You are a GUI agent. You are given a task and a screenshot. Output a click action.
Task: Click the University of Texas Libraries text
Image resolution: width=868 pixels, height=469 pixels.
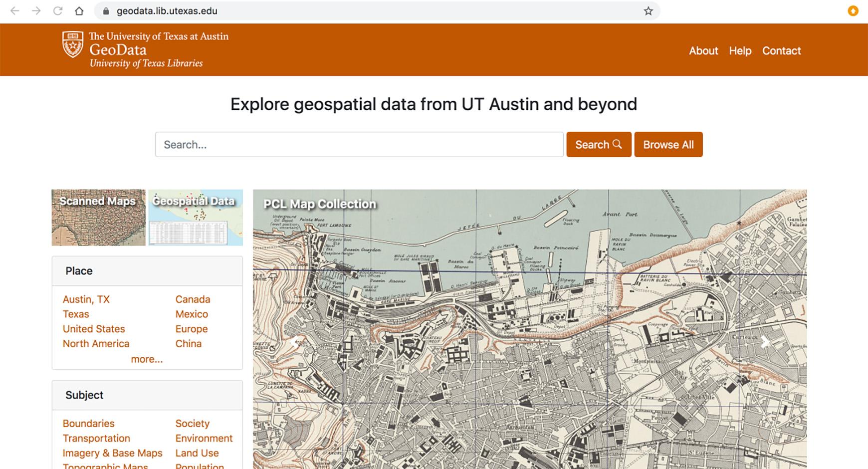[146, 63]
